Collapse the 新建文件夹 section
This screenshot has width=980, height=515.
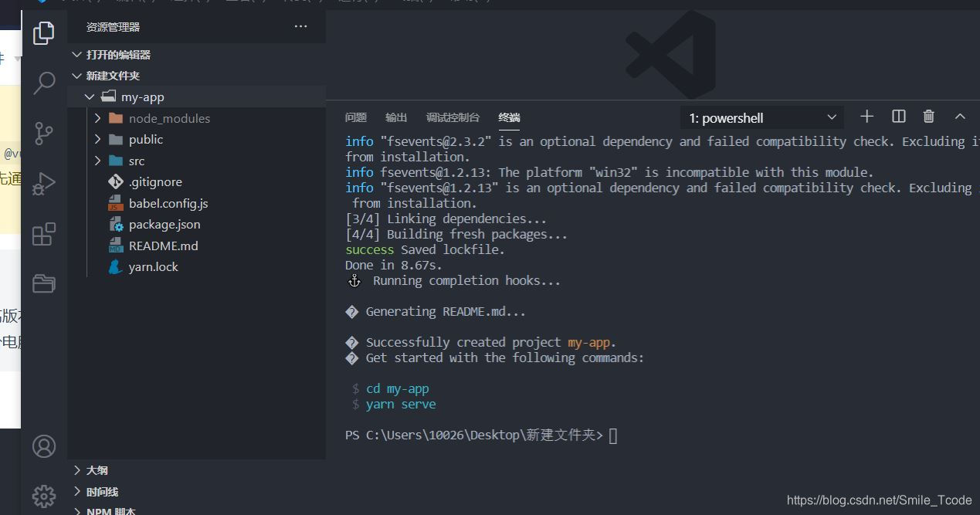click(76, 76)
